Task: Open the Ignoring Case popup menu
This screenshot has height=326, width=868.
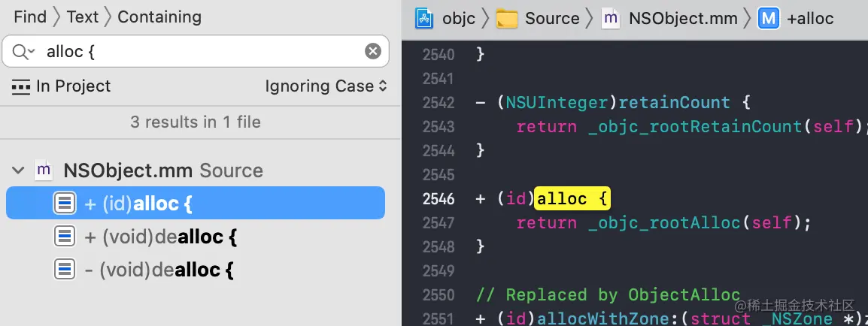Action: [326, 86]
